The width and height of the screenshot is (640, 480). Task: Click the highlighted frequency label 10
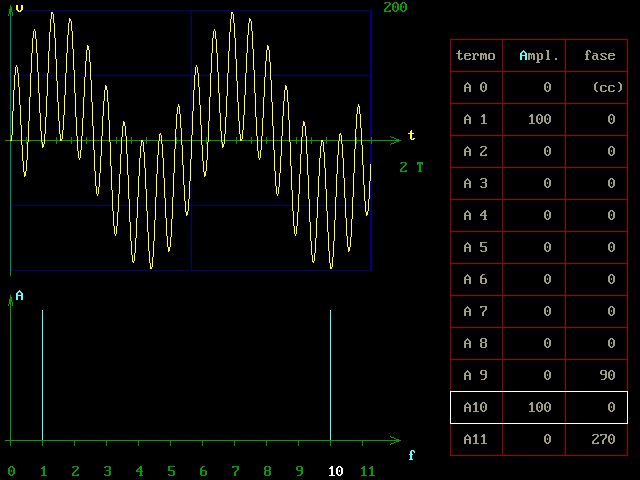[336, 471]
